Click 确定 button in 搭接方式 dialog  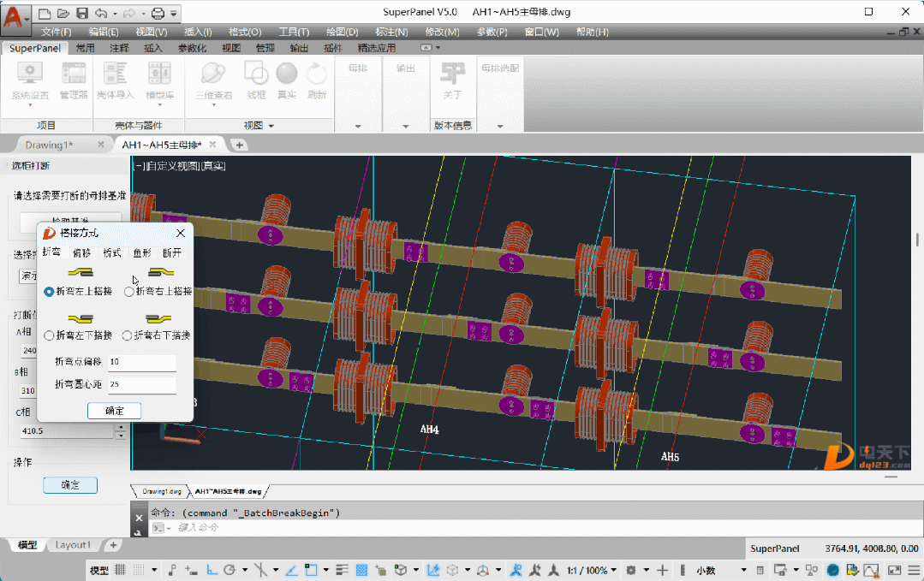(x=114, y=411)
